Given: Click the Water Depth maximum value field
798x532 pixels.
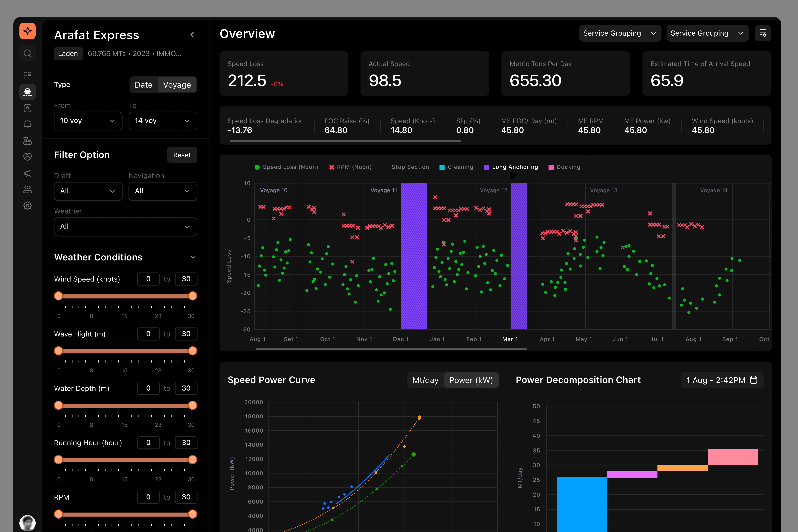Looking at the screenshot, I should coord(186,388).
